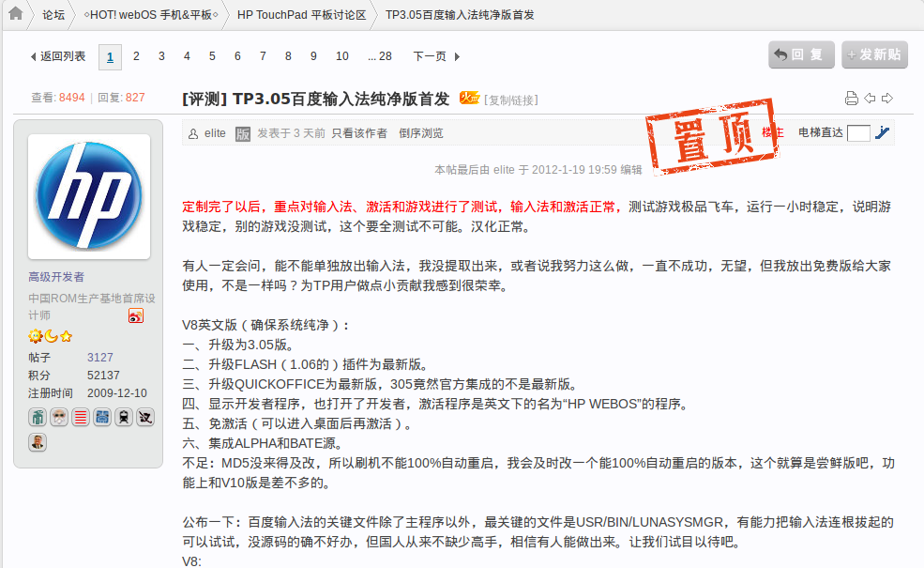Click the registration date 2009-12-10
This screenshot has width=924, height=568.
pos(116,393)
